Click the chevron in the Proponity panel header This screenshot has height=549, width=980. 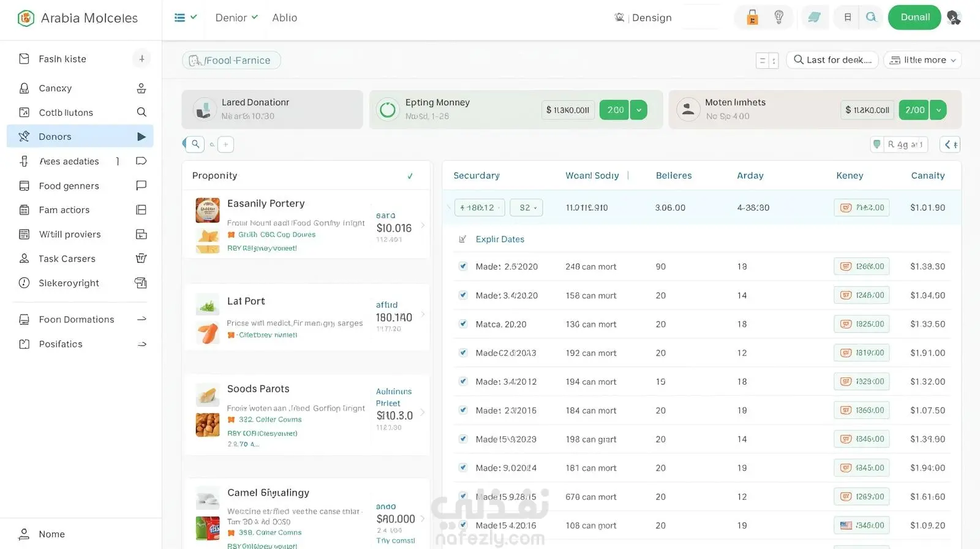[410, 176]
